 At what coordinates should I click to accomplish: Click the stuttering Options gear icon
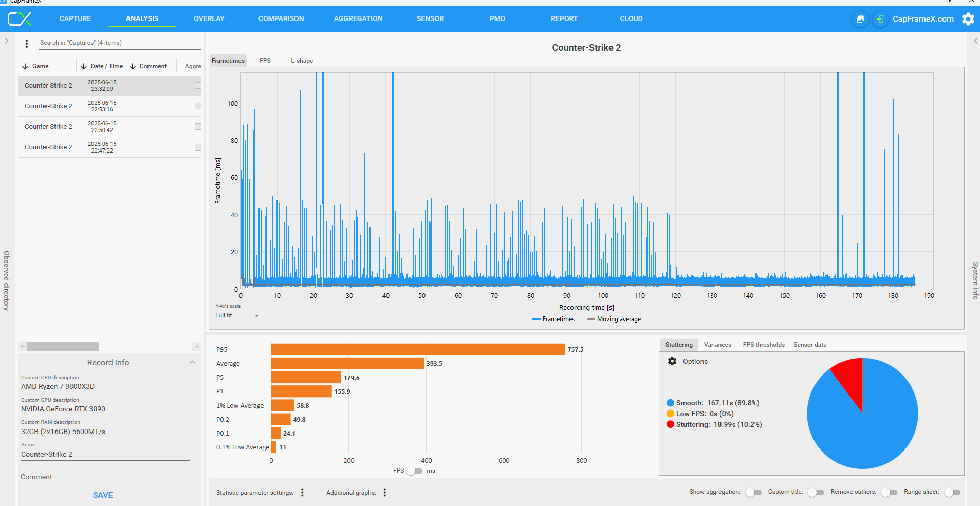[x=672, y=361]
